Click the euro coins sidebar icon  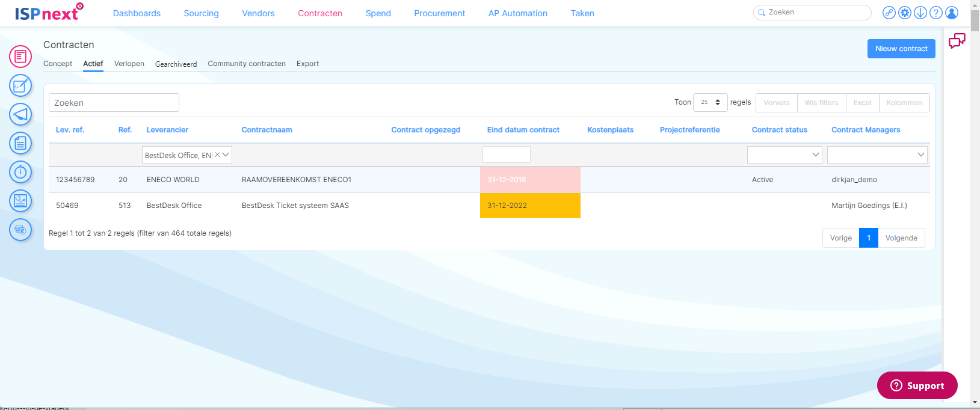pos(20,230)
